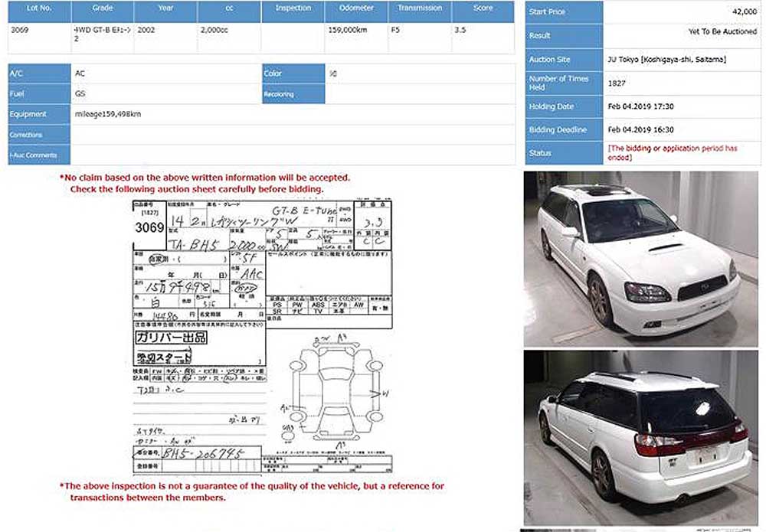Screen dimensions: 766x532
Task: Select the 159,000km odometer value
Action: (347, 30)
